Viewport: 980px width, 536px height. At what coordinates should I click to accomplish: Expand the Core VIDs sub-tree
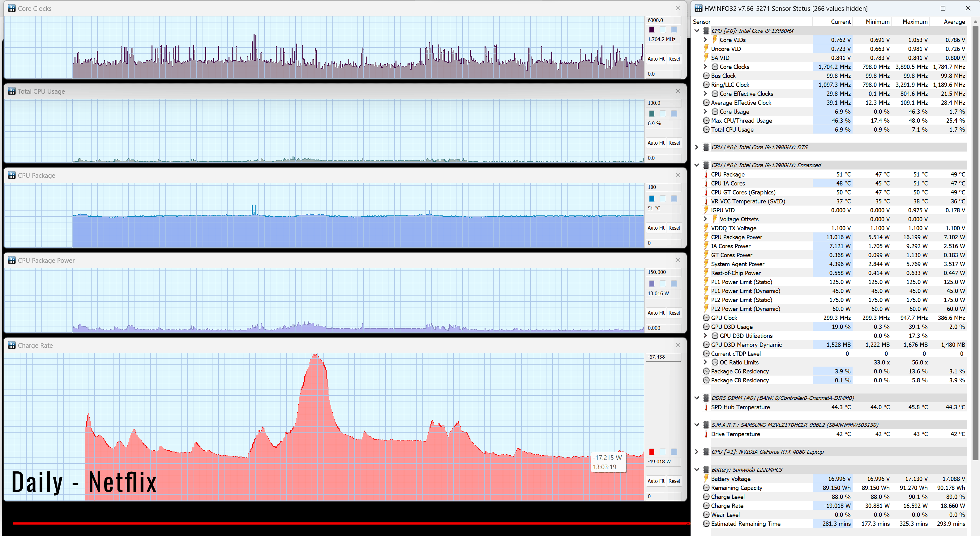tap(705, 40)
